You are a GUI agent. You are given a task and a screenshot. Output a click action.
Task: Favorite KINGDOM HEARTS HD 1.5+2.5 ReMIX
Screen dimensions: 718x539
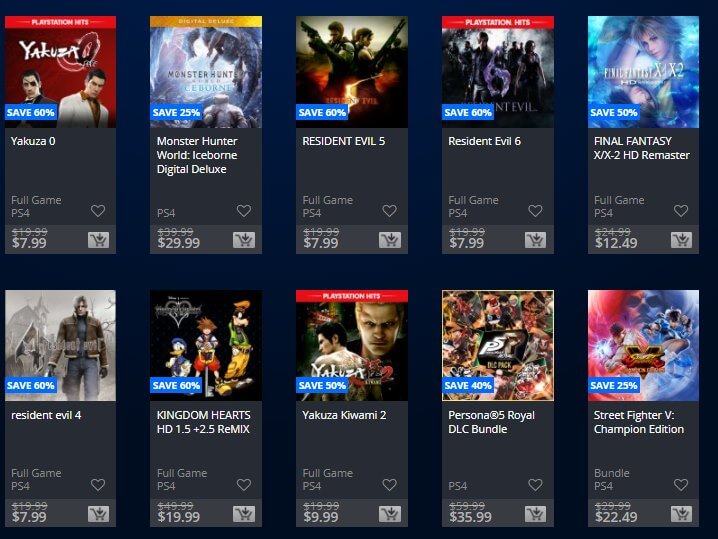(x=244, y=485)
